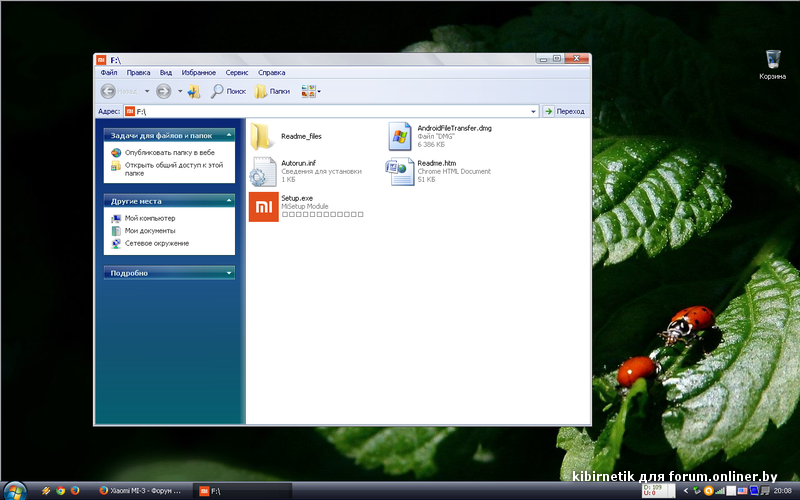Collapse the Другие места panel

pyautogui.click(x=229, y=201)
